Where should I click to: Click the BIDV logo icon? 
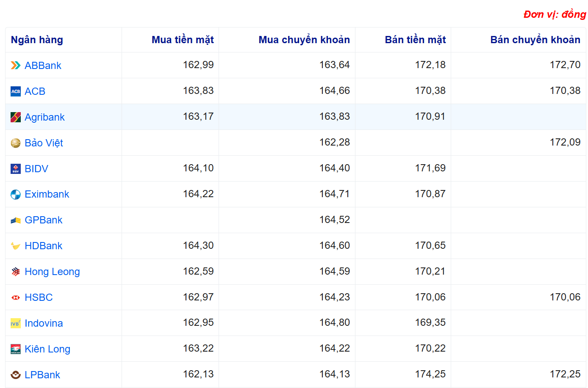point(16,169)
